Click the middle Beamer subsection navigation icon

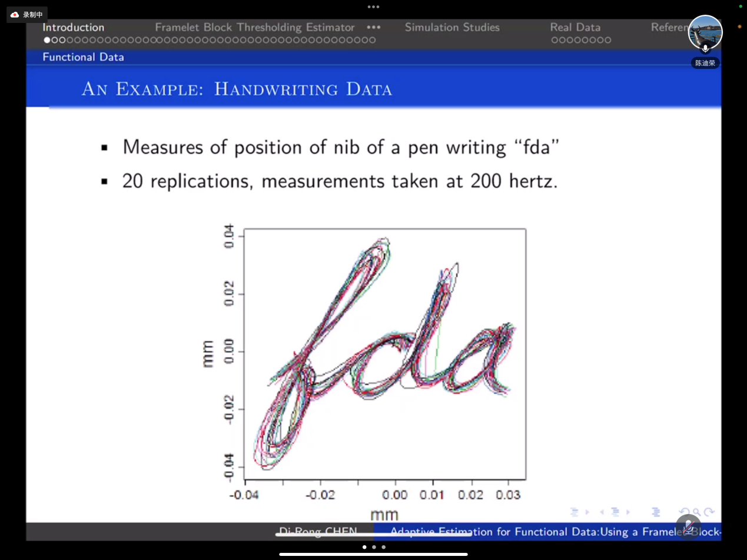(615, 512)
